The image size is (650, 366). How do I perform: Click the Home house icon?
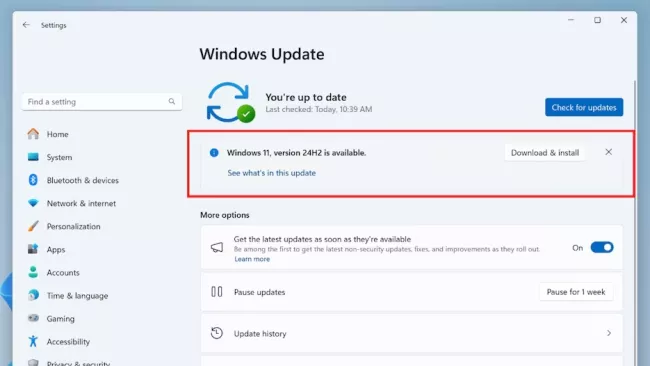pos(33,134)
